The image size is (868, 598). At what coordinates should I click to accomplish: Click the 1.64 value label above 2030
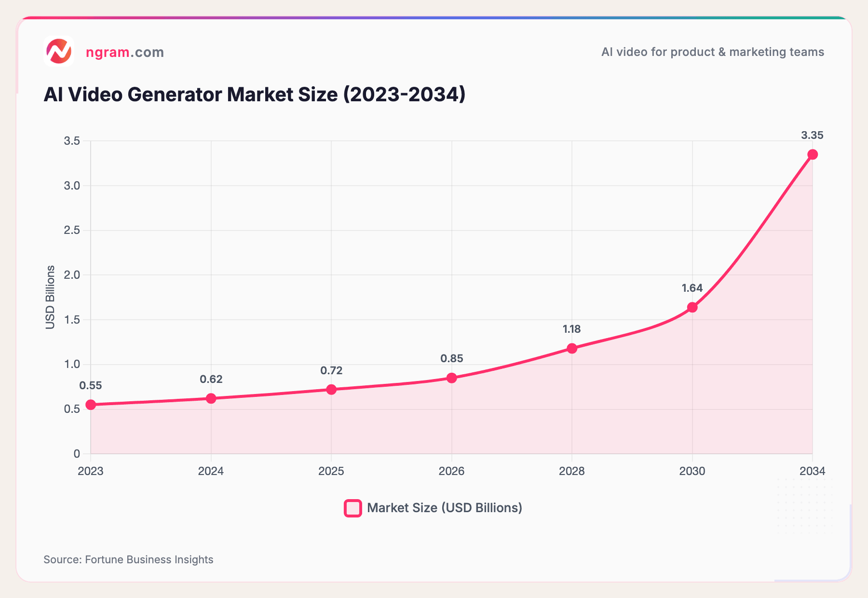coord(692,288)
